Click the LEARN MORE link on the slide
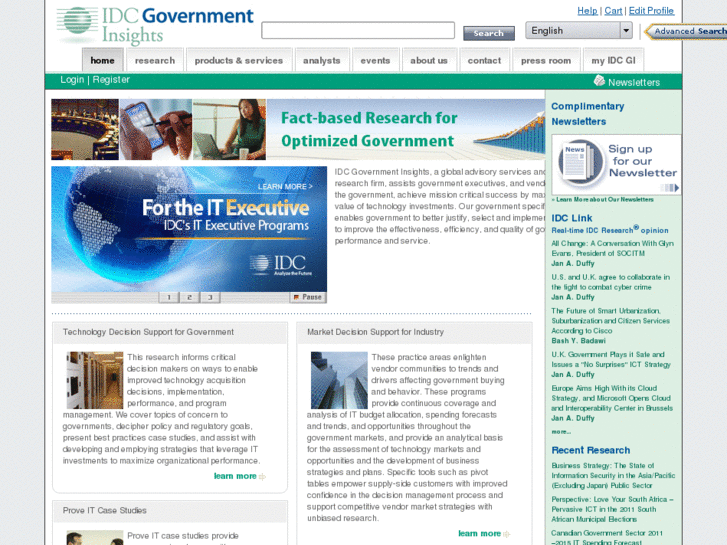Viewport: 727px width, 545px height. 285,186
